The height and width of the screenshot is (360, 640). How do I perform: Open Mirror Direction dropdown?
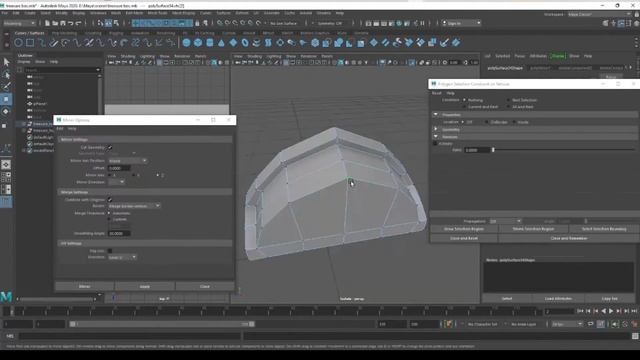click(116, 182)
